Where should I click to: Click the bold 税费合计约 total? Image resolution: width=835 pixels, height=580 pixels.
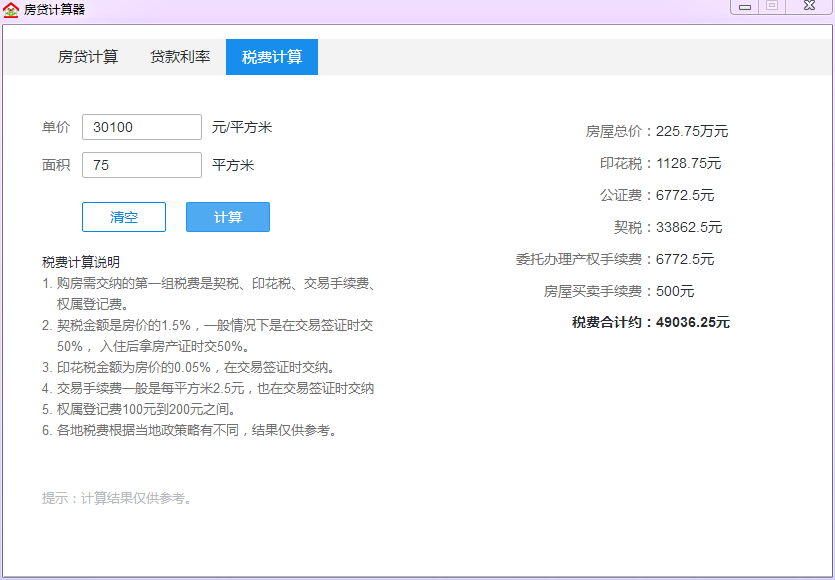click(650, 322)
